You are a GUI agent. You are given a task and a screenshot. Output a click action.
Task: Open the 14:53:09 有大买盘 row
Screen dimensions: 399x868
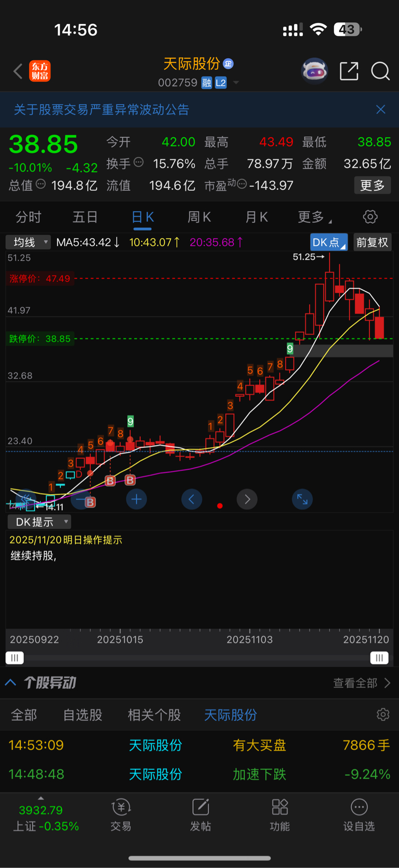pyautogui.click(x=199, y=745)
